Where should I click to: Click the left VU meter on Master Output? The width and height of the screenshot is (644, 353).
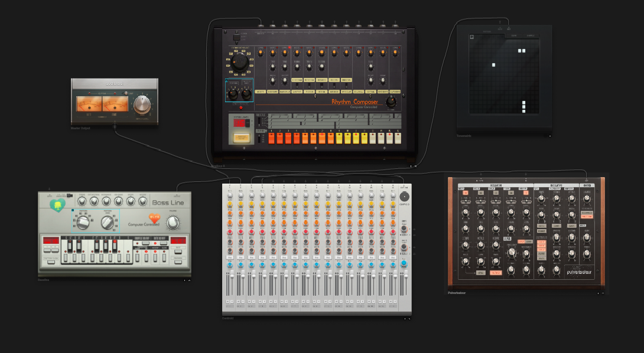click(89, 104)
